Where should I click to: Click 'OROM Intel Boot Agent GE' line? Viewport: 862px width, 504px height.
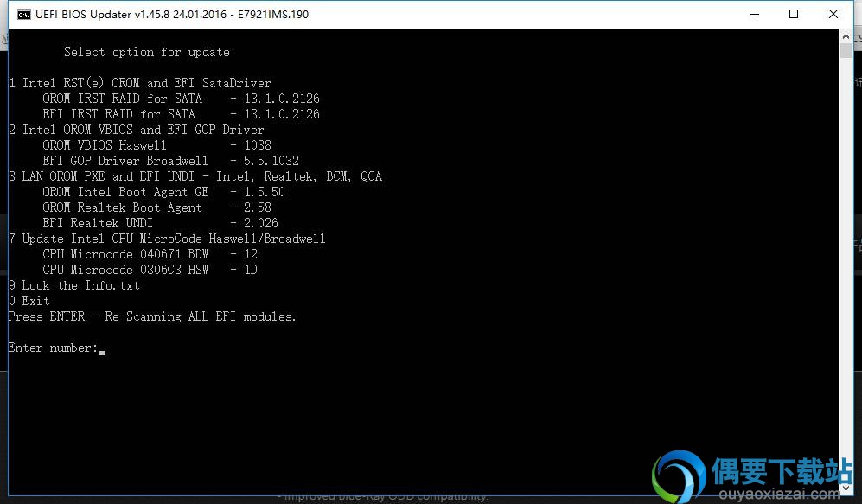(163, 192)
